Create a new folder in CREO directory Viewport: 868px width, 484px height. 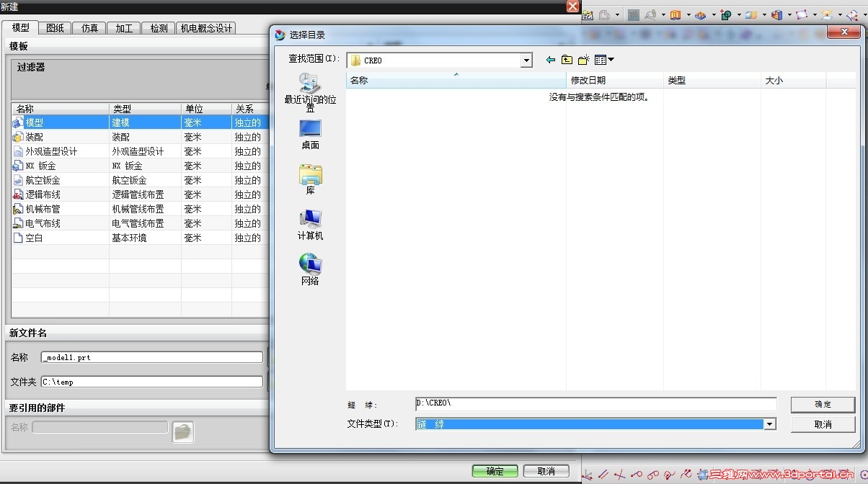click(584, 60)
